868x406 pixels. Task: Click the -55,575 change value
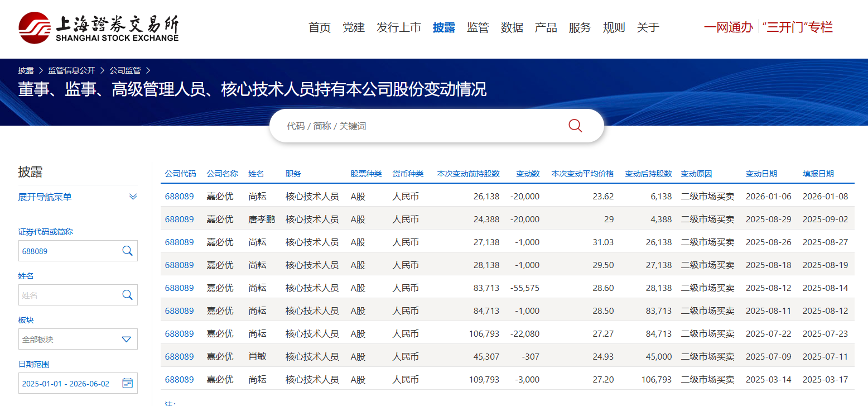click(x=525, y=288)
